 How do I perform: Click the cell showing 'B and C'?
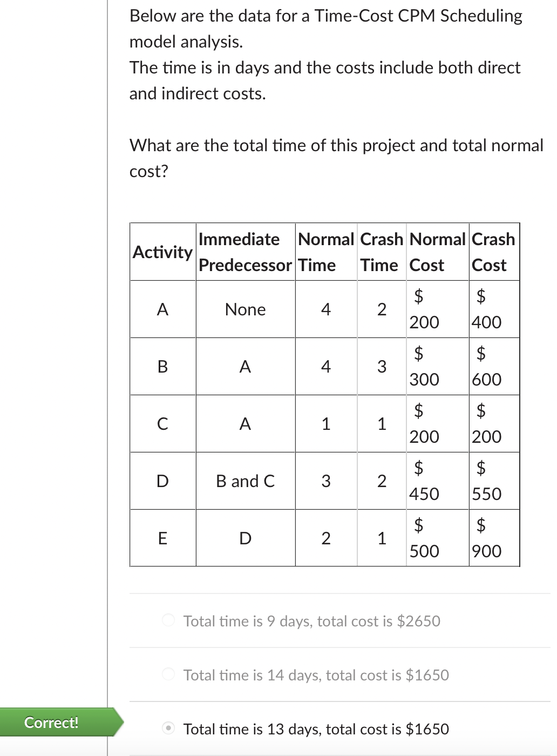[244, 480]
